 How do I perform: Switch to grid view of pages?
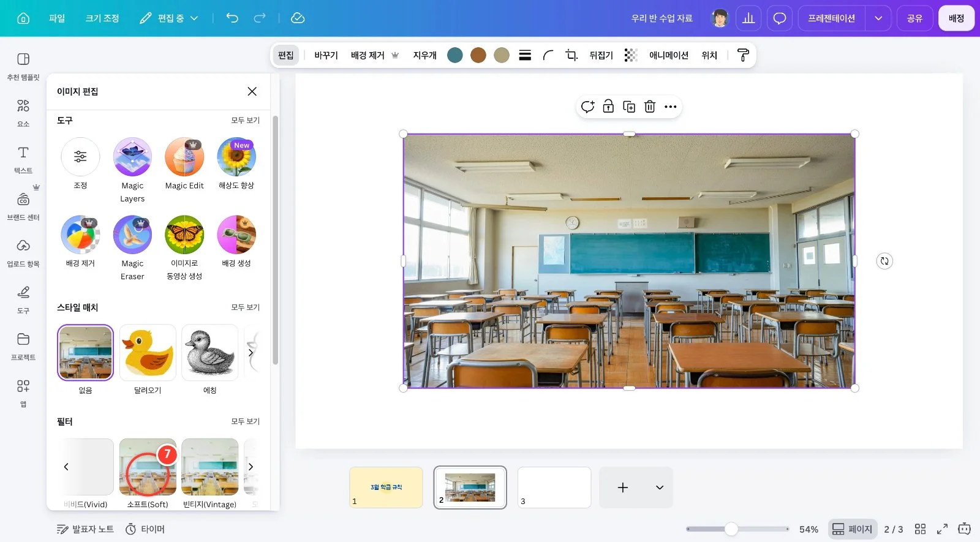click(x=920, y=529)
